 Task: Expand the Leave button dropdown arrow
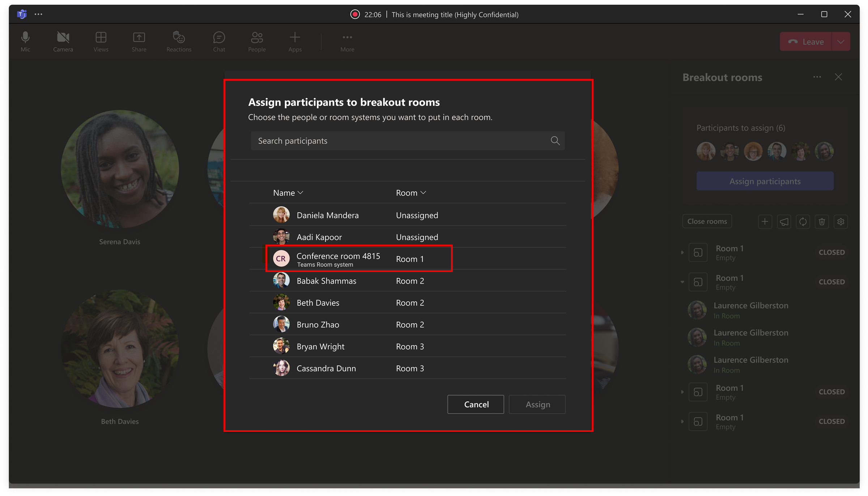pos(841,42)
